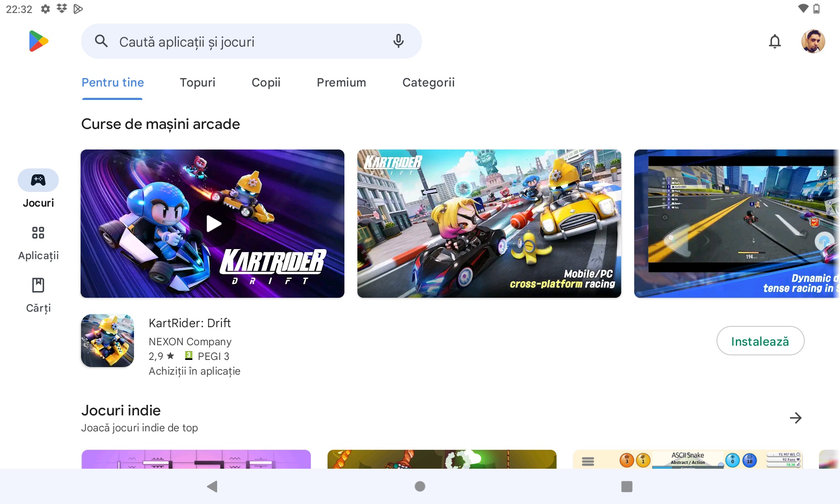Click Achiziții în aplicație text
The height and width of the screenshot is (504, 840).
[194, 371]
